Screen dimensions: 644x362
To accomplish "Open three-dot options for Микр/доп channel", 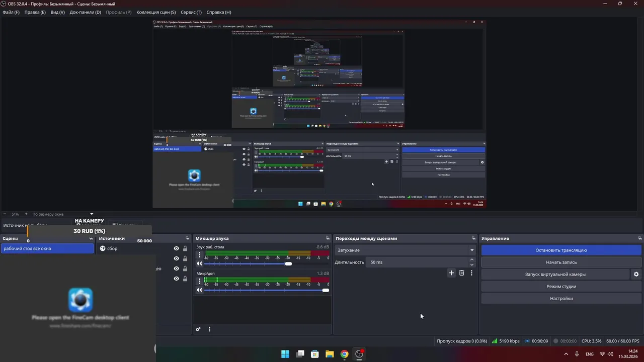I will (199, 282).
